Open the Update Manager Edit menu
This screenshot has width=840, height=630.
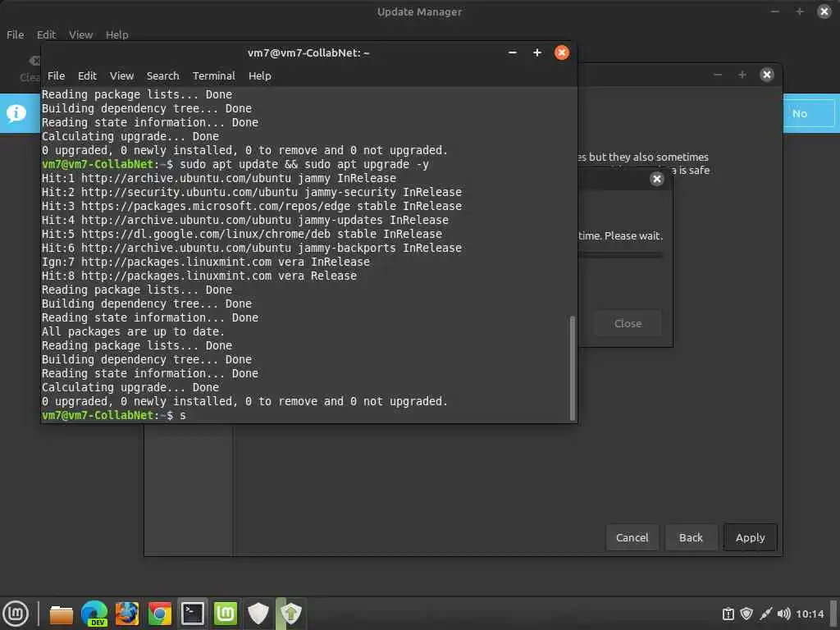[x=46, y=34]
